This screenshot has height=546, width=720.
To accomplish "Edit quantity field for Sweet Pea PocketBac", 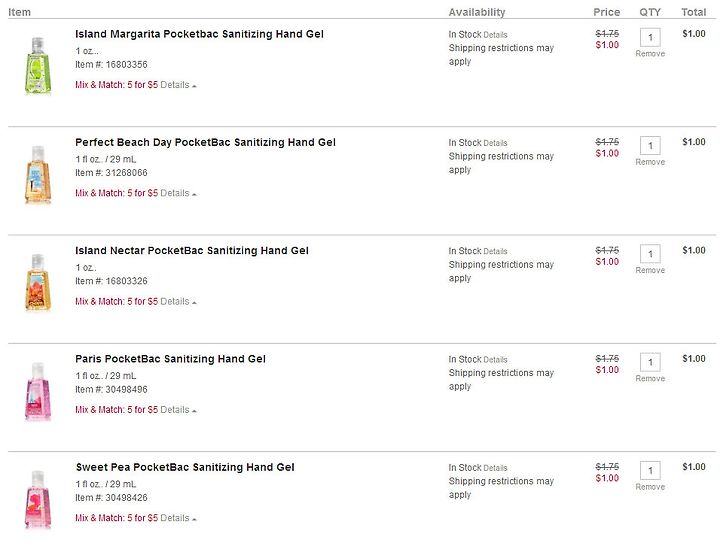I will [x=650, y=470].
